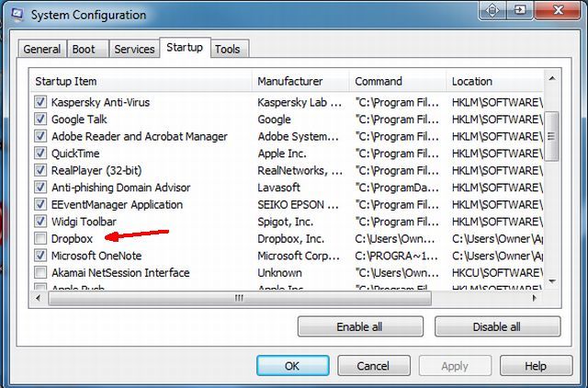Enable the Dropbox startup checkbox

40,238
